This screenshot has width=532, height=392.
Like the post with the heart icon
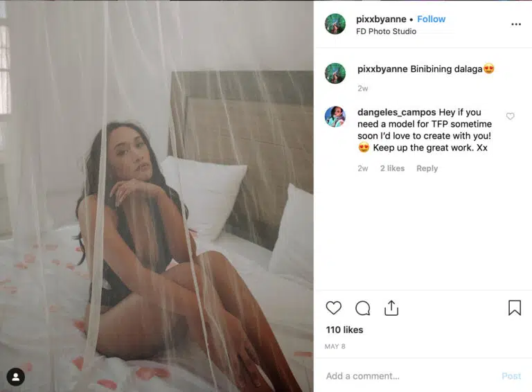333,308
